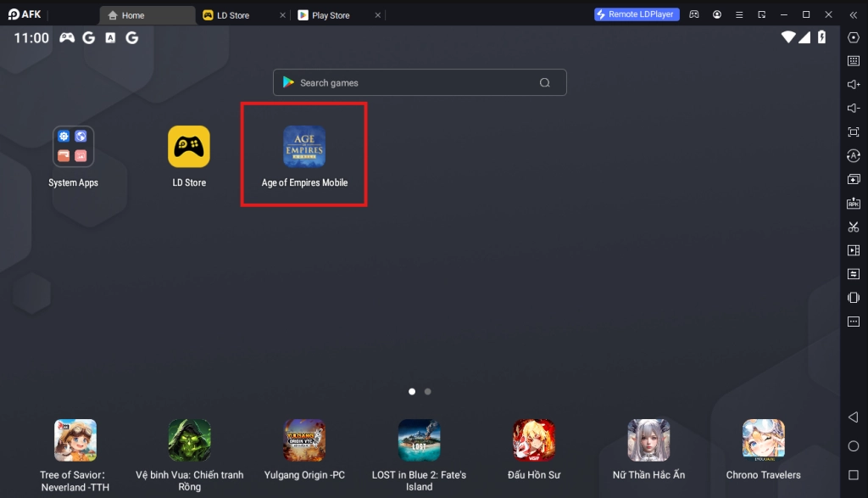The width and height of the screenshot is (868, 498).
Task: Open Đấu Hồn Sư game
Action: click(534, 440)
